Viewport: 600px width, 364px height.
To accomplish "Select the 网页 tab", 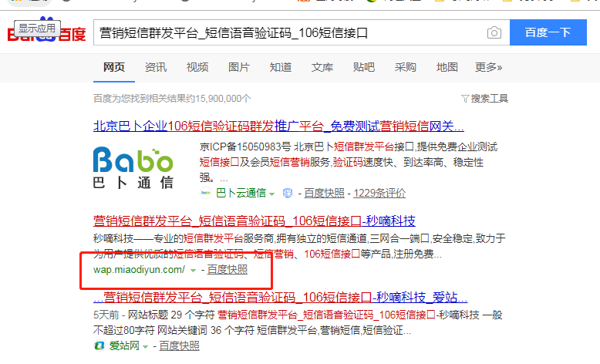I will click(114, 67).
